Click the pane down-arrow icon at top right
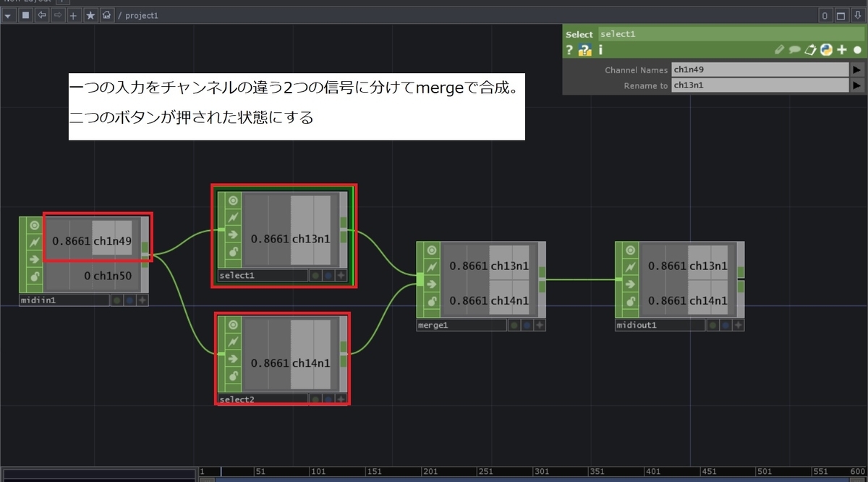Image resolution: width=868 pixels, height=482 pixels. click(x=858, y=15)
